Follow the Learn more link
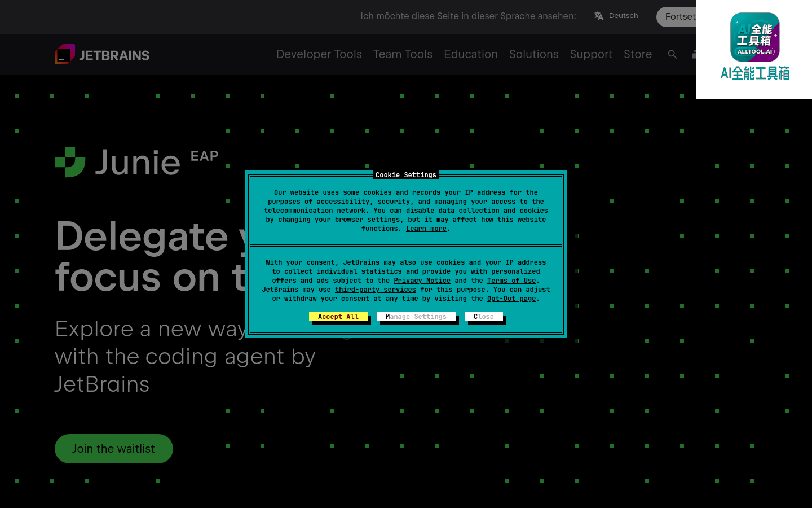 click(426, 229)
